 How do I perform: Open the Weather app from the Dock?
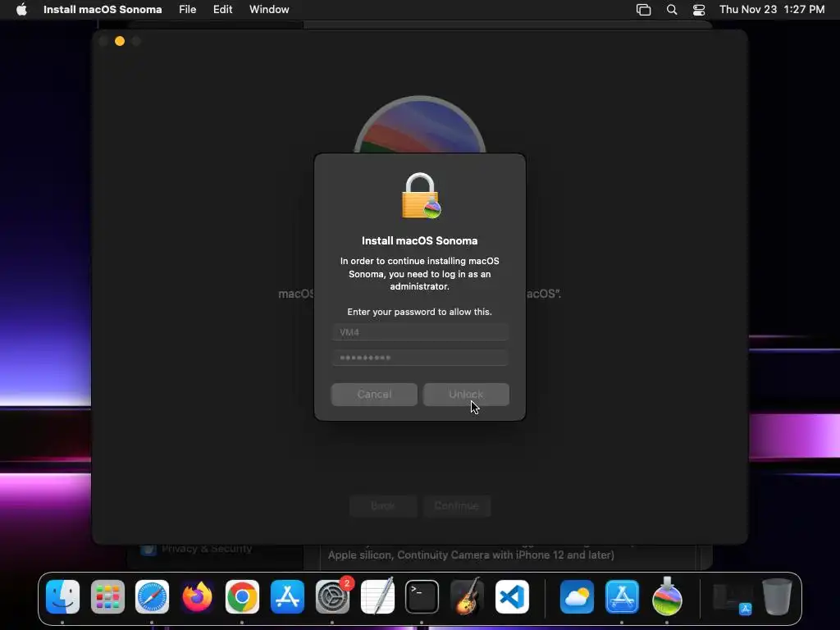tap(577, 597)
